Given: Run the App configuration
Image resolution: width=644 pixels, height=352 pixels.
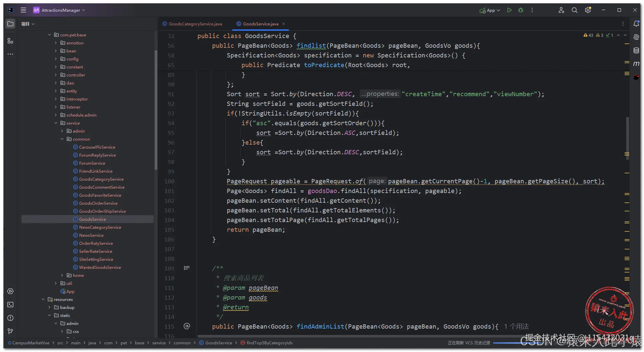Looking at the screenshot, I should (509, 10).
